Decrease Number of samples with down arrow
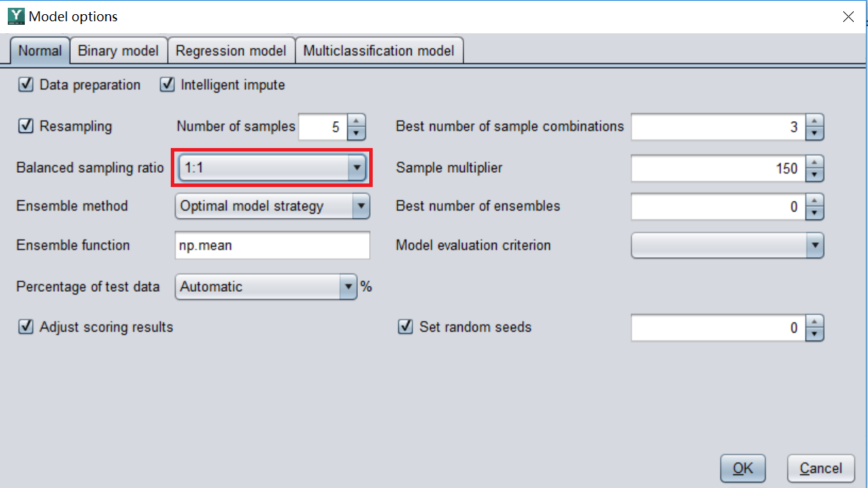This screenshot has height=488, width=868. point(357,132)
